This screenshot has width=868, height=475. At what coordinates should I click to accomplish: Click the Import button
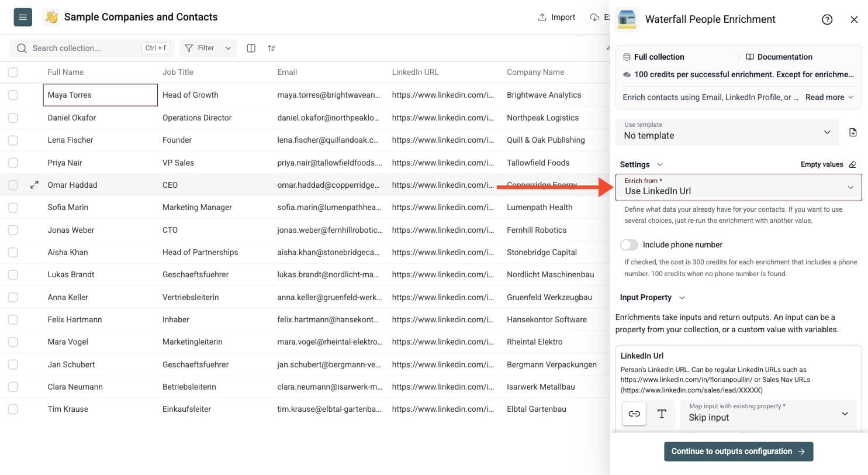(556, 18)
